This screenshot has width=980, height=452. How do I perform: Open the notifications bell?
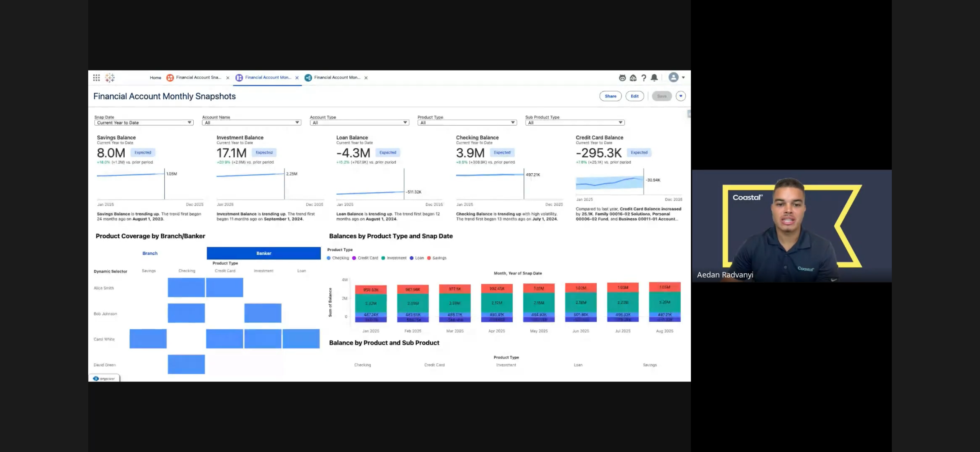(x=654, y=78)
